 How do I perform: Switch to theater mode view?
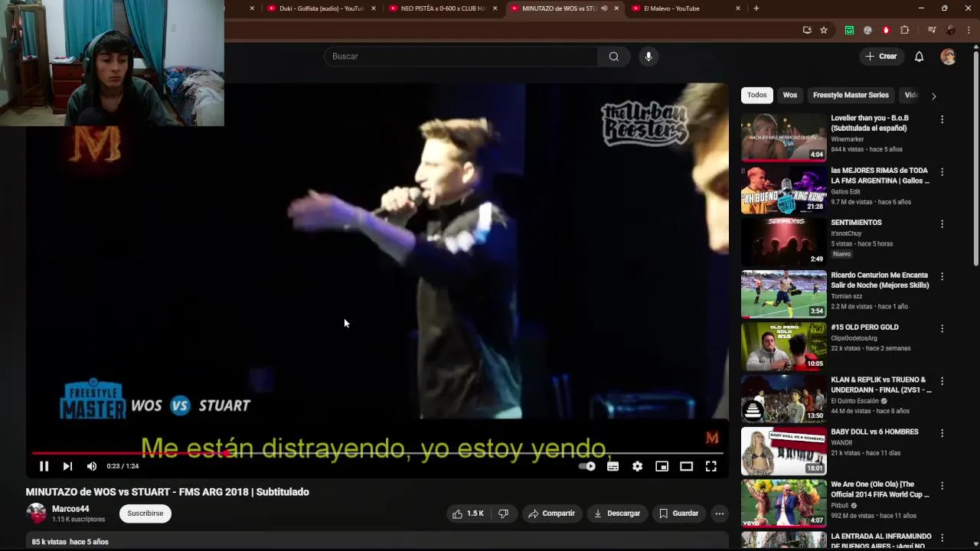click(686, 466)
